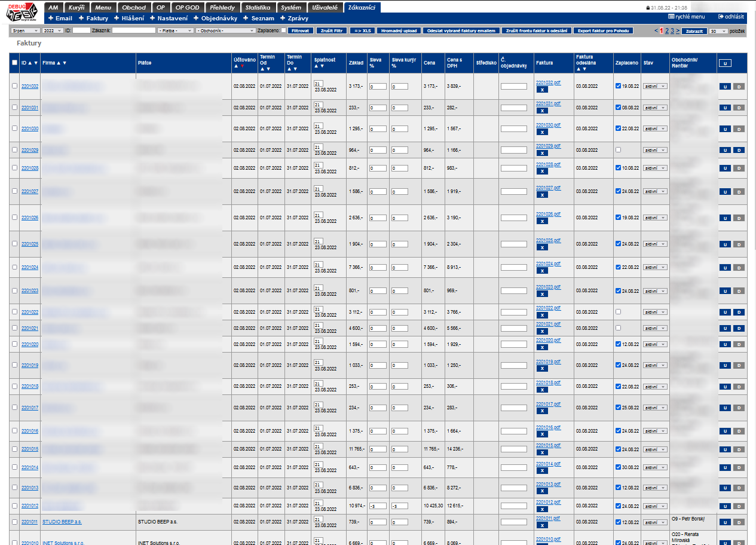Open rychlé menu icon in header
The width and height of the screenshot is (756, 545).
[671, 17]
